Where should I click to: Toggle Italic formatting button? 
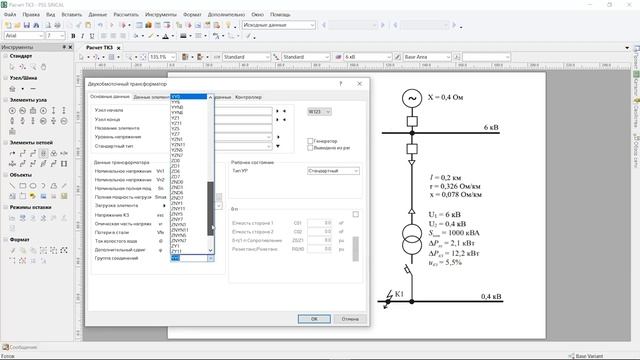click(x=82, y=36)
